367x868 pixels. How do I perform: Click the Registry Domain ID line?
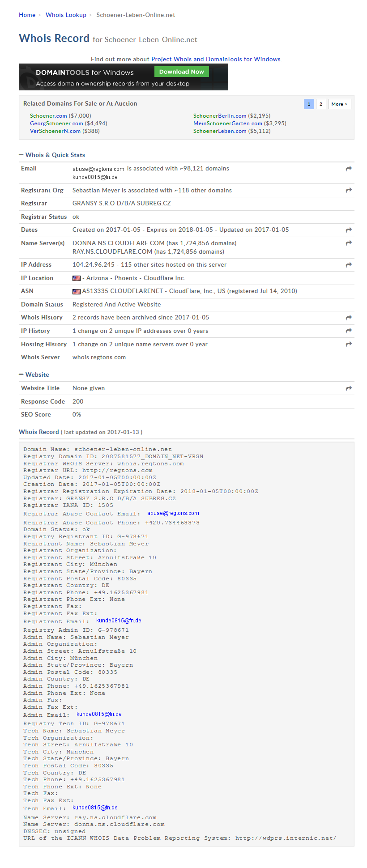click(x=113, y=456)
